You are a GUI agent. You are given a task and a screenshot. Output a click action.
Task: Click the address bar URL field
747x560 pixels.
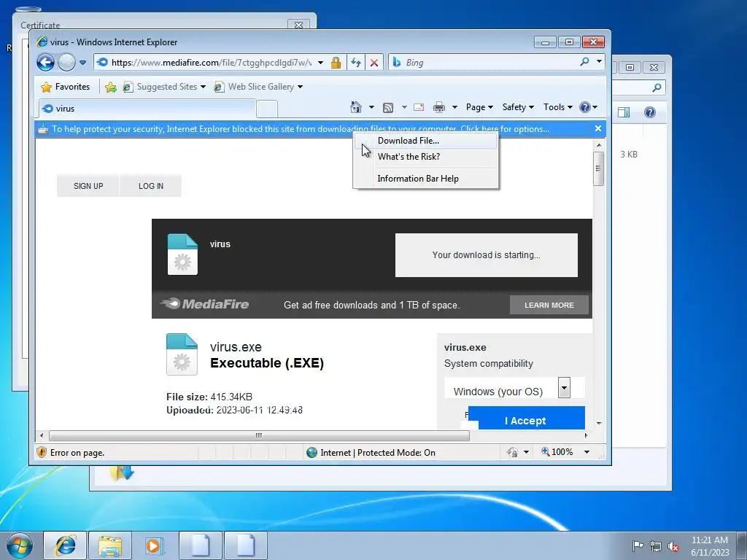211,63
